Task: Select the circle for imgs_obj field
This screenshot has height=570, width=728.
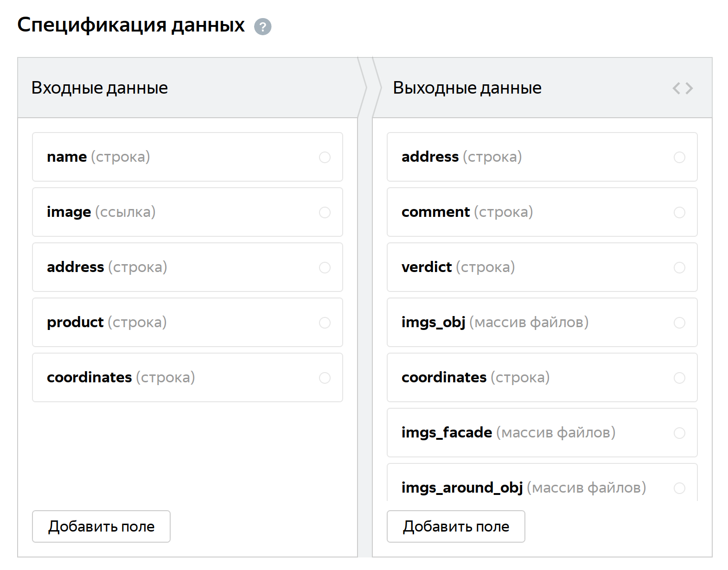Action: pyautogui.click(x=679, y=323)
